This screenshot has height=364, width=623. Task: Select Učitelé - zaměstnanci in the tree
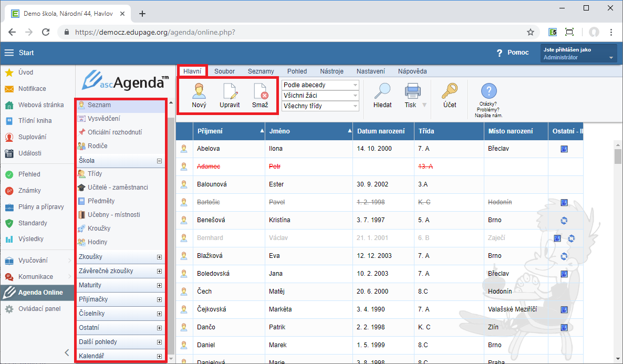118,188
